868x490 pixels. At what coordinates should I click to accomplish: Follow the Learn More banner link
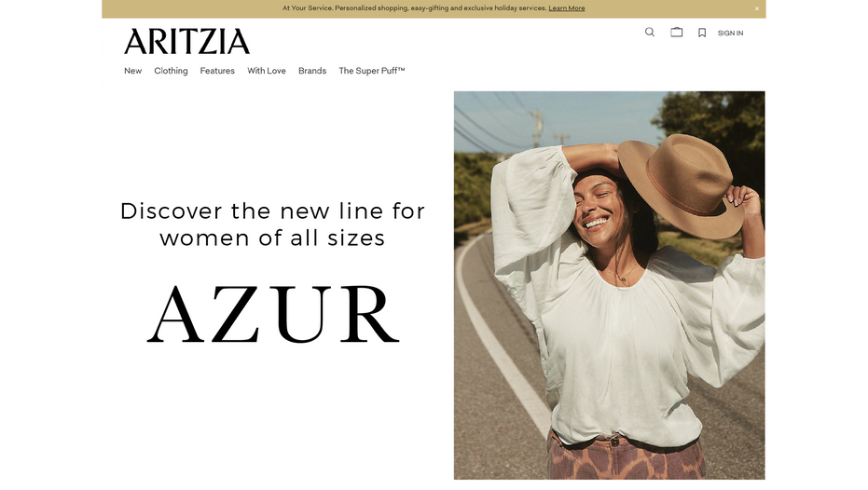[566, 8]
